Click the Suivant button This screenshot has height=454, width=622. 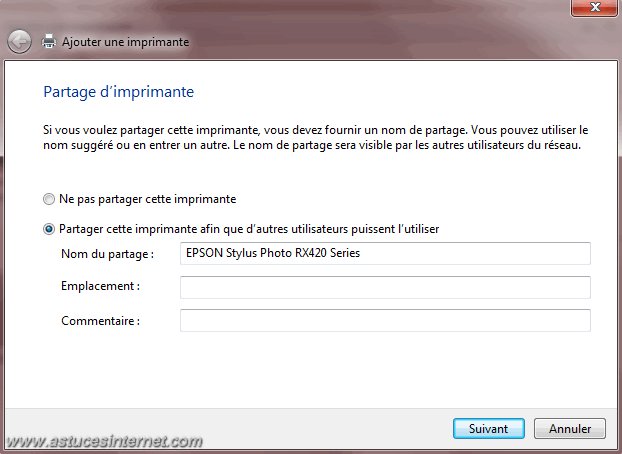click(489, 429)
